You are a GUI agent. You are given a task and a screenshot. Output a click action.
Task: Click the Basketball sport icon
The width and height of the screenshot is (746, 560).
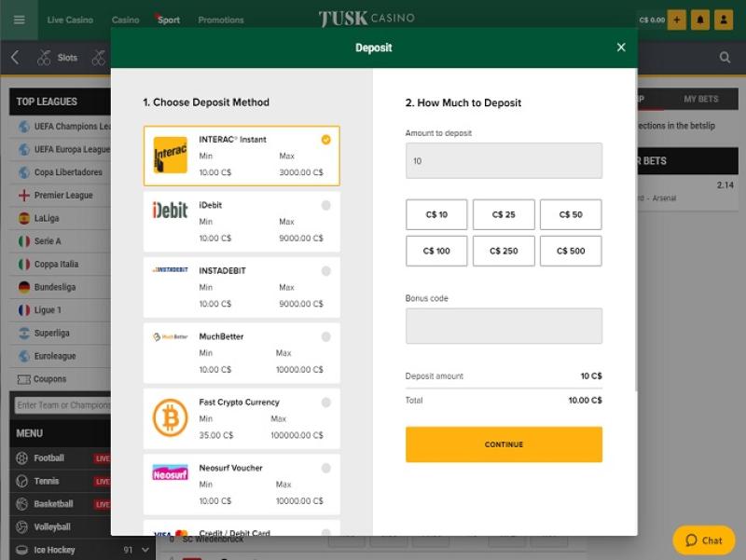[x=21, y=503]
